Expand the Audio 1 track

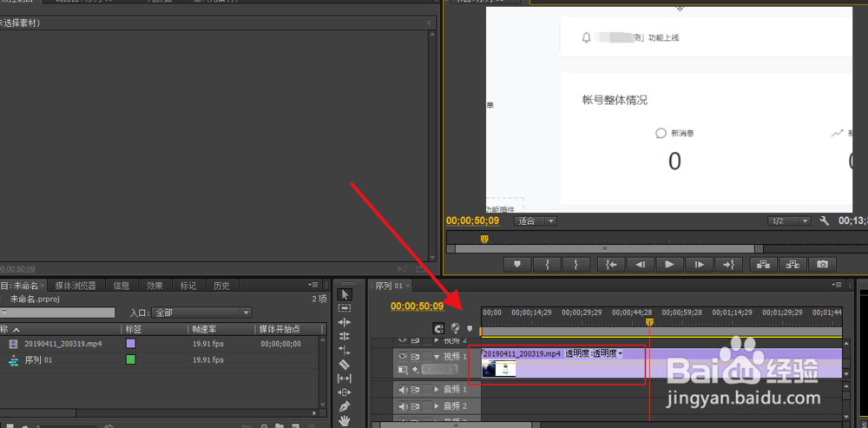tap(437, 390)
